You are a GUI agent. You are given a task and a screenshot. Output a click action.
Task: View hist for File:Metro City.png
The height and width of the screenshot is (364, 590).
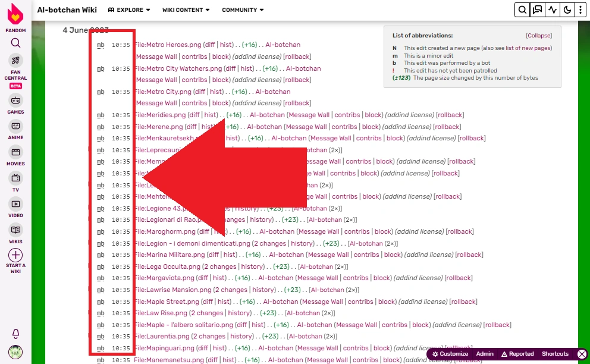[x=216, y=92]
